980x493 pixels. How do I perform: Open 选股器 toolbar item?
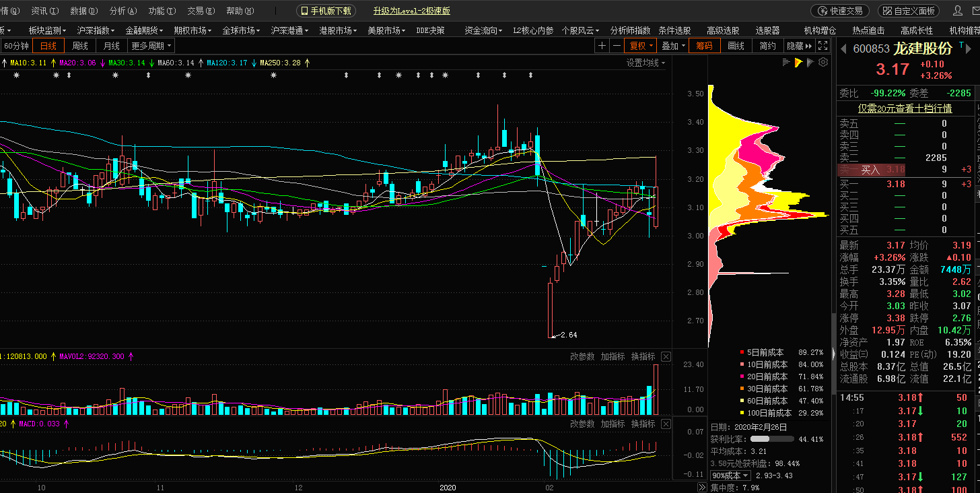[767, 30]
